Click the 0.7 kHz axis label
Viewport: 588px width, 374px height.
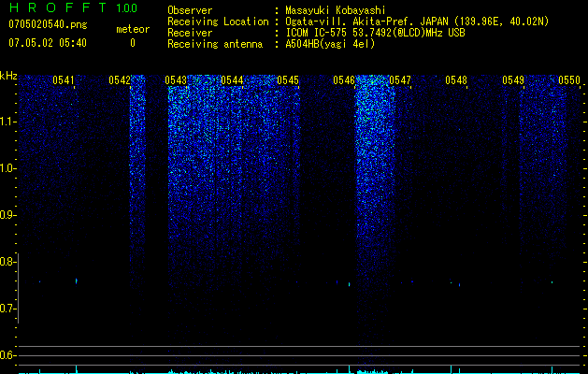point(8,309)
